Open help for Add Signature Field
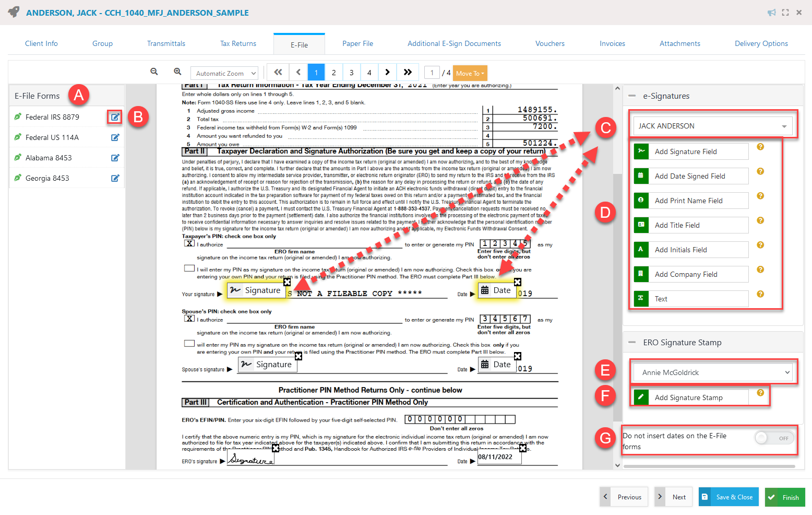The width and height of the screenshot is (812, 515). point(760,147)
